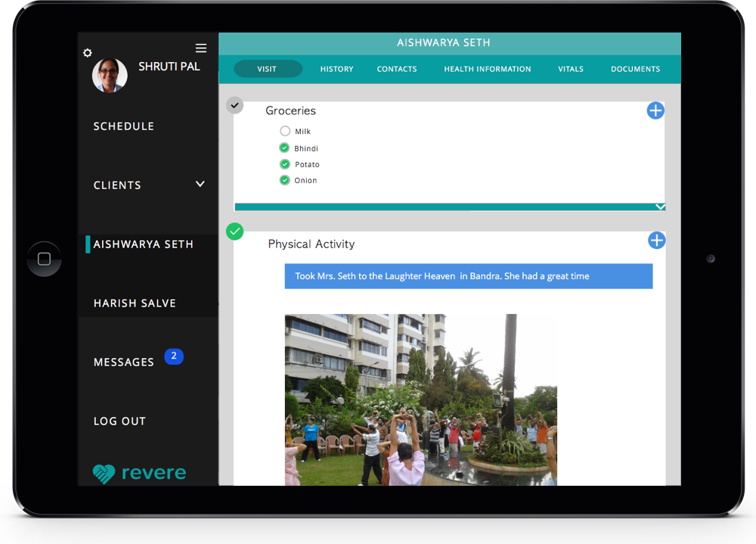Collapse the Groceries card bottom arrow

pos(660,207)
